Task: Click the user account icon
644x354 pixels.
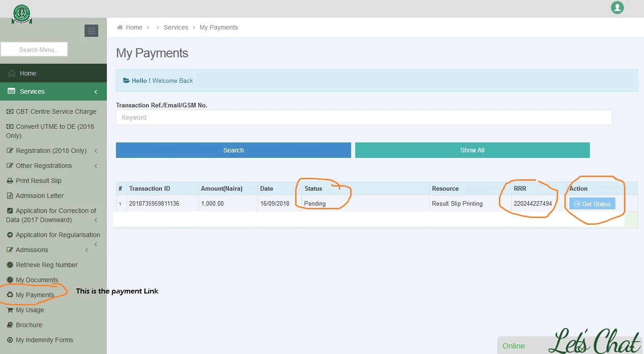Action: tap(617, 8)
